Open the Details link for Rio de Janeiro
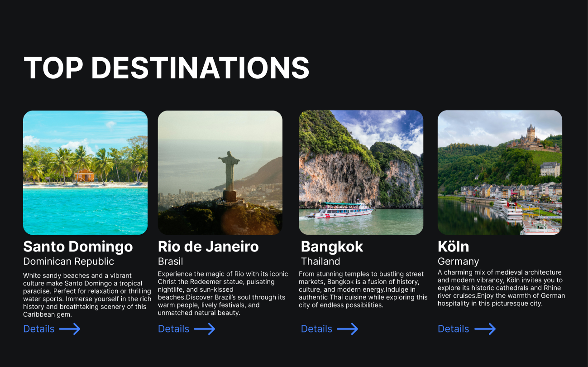The width and height of the screenshot is (588, 367). coord(174,329)
